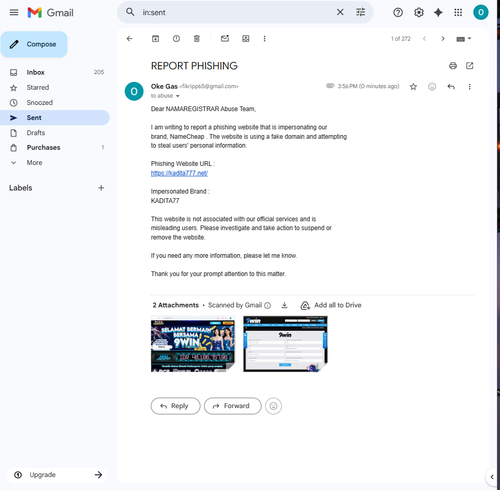Open the input tools dropdown
The width and height of the screenshot is (500, 490).
point(464,39)
